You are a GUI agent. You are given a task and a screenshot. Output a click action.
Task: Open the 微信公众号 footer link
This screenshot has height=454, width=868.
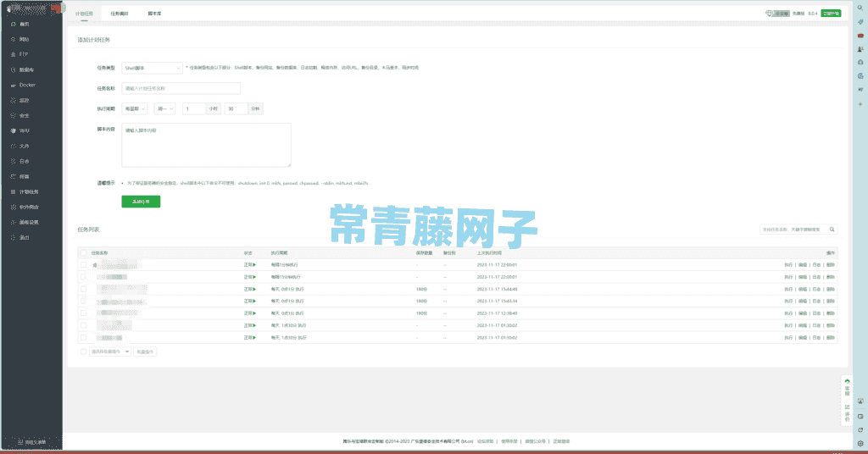click(x=536, y=441)
